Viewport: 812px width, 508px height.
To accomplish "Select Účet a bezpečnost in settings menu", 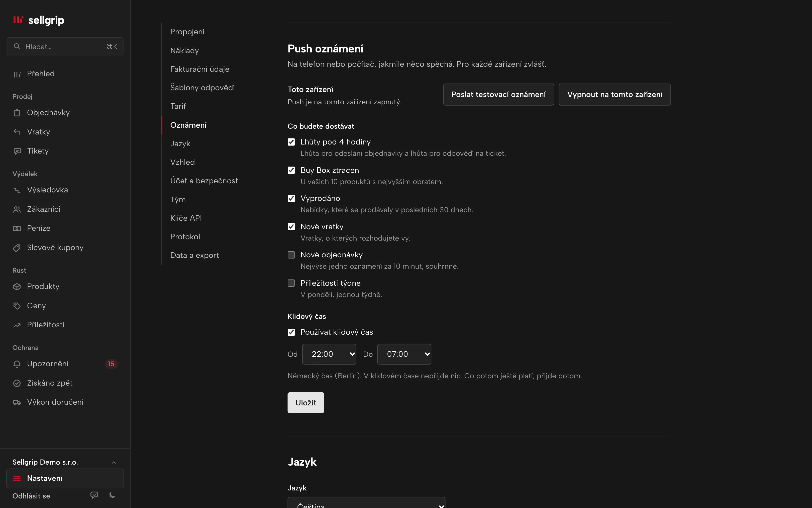I will coord(204,181).
